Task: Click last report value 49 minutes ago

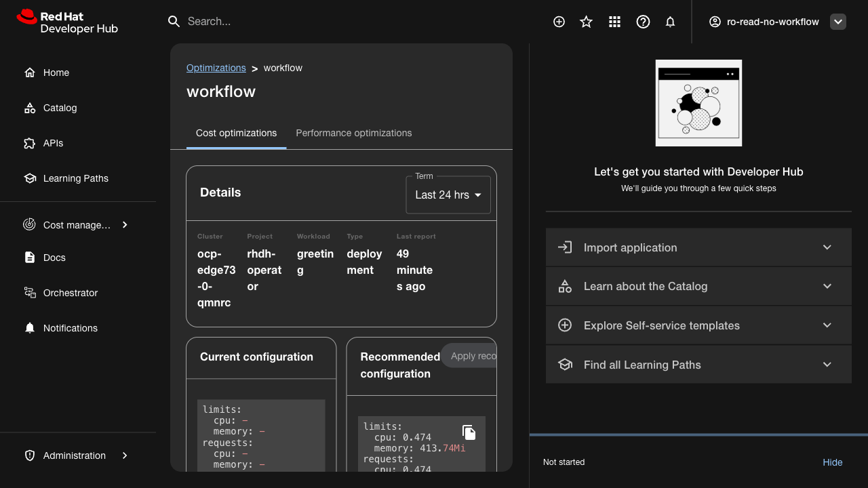Action: tap(414, 270)
